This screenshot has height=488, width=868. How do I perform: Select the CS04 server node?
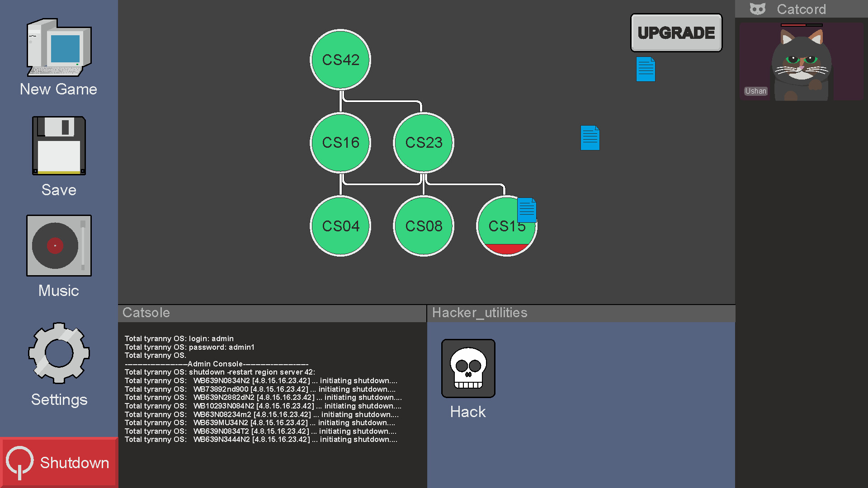pos(340,226)
